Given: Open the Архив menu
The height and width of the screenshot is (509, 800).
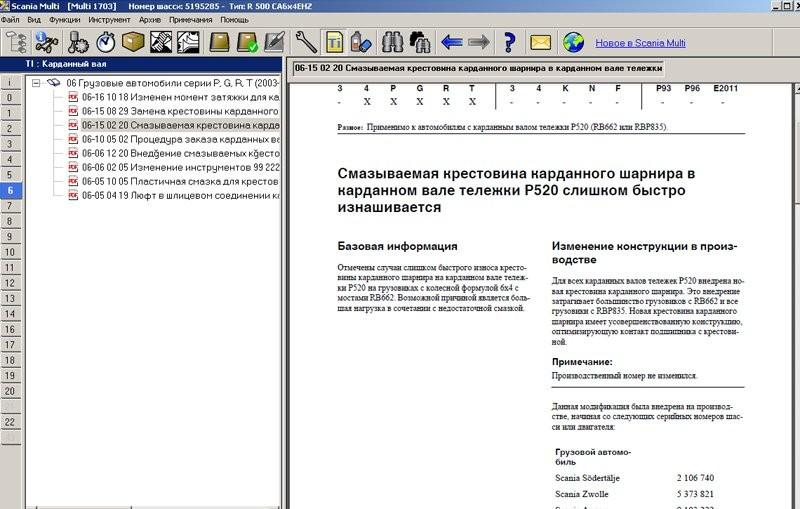Looking at the screenshot, I should point(149,20).
